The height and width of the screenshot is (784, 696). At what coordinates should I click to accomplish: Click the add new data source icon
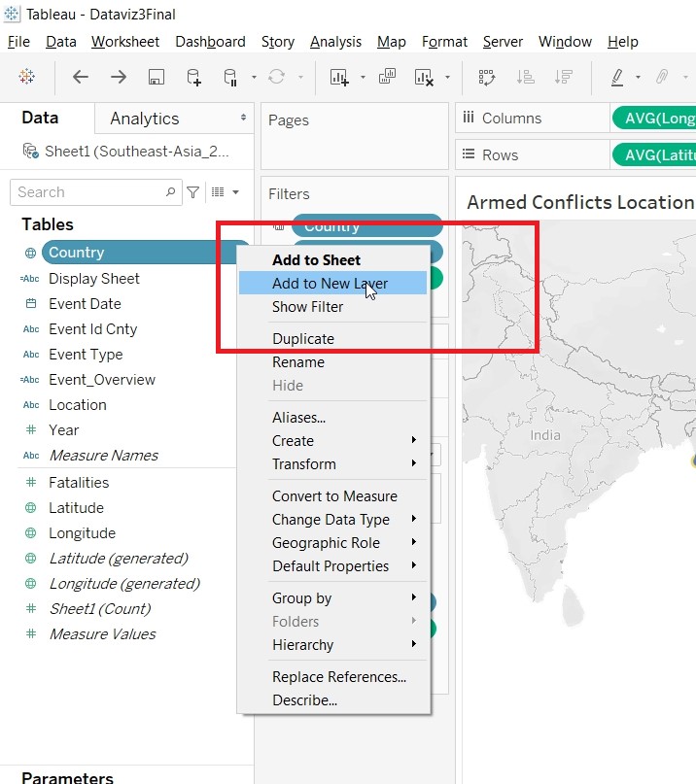(193, 77)
